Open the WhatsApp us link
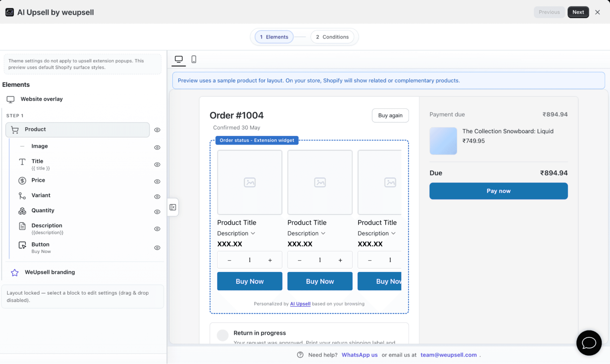 pyautogui.click(x=360, y=355)
